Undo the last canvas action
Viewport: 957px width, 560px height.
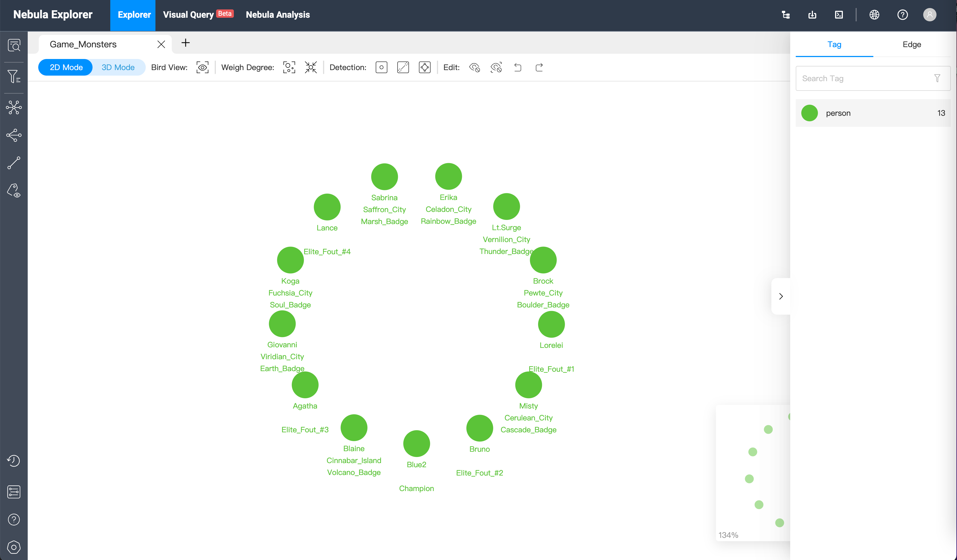518,68
